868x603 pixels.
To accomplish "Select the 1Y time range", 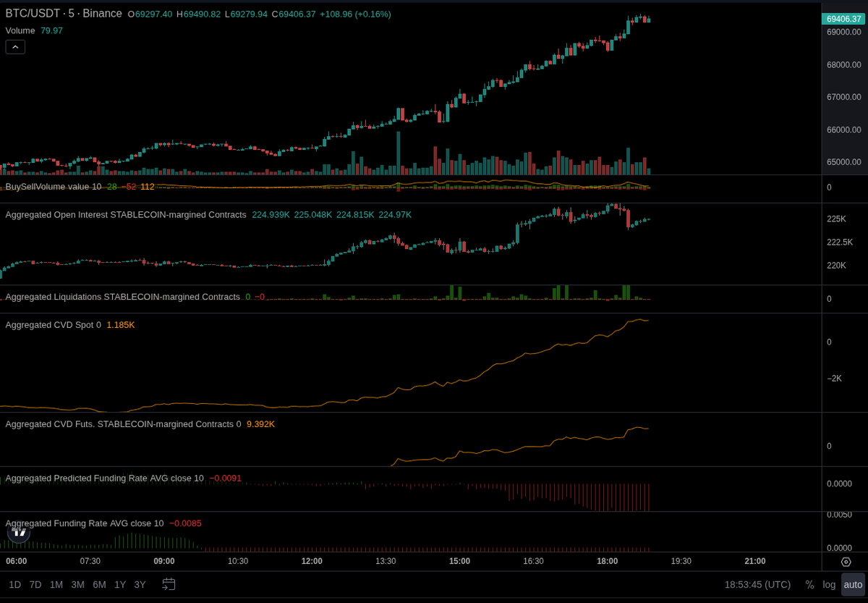I will 120,585.
